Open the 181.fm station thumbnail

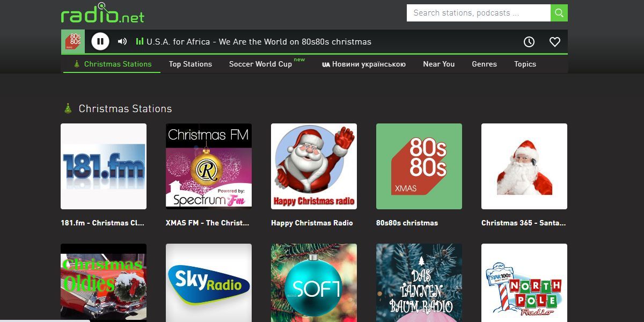tap(104, 166)
